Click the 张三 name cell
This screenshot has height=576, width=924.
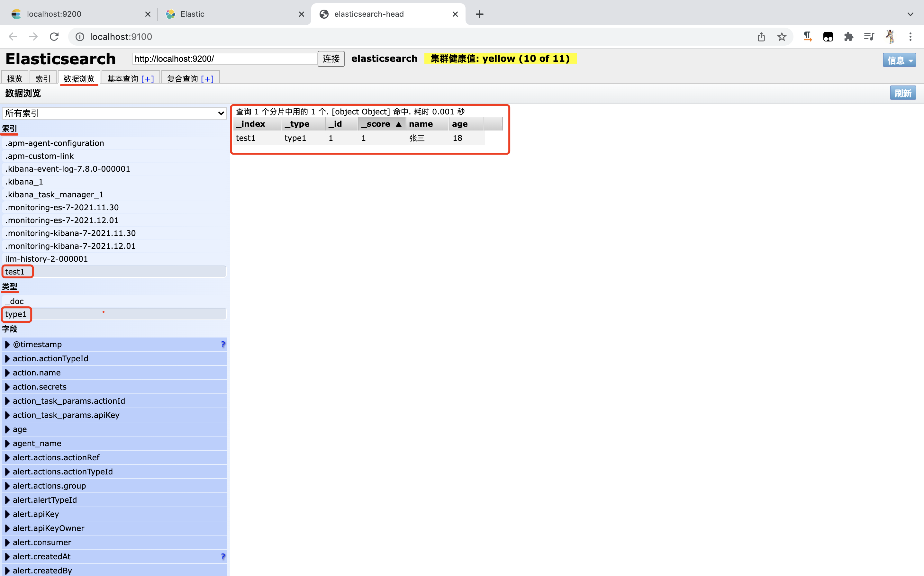(417, 138)
